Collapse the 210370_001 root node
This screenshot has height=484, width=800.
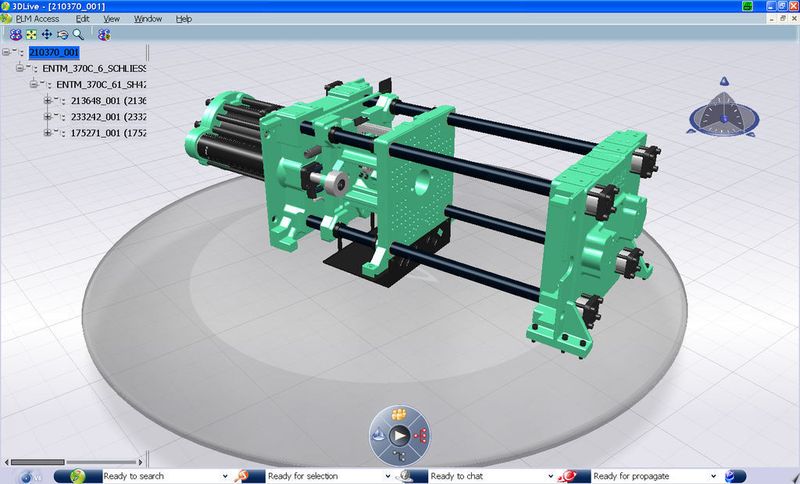pos(6,52)
